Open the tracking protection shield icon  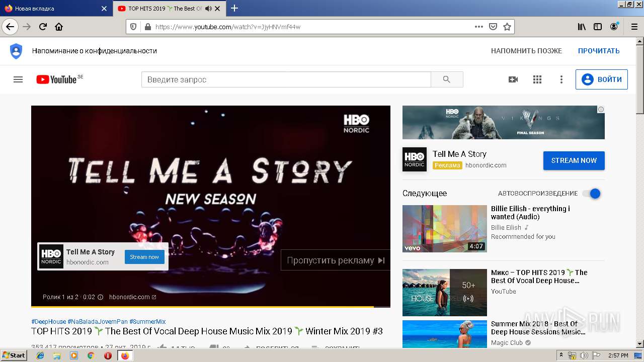tap(133, 27)
